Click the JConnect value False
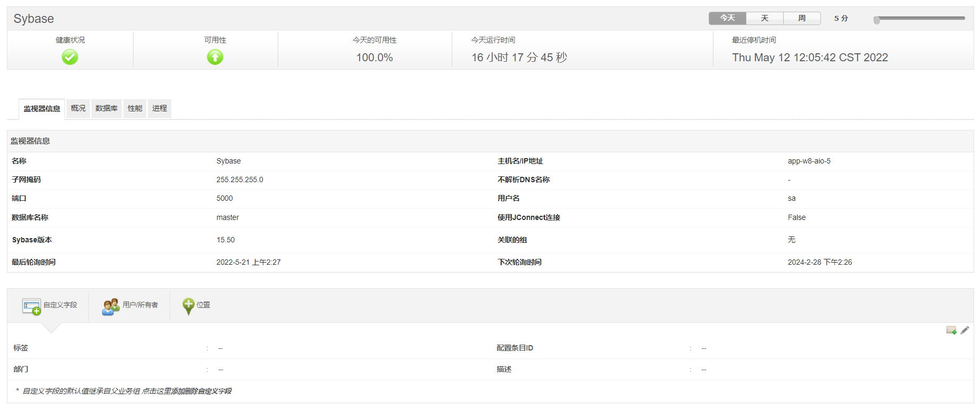This screenshot has height=408, width=980. click(797, 217)
